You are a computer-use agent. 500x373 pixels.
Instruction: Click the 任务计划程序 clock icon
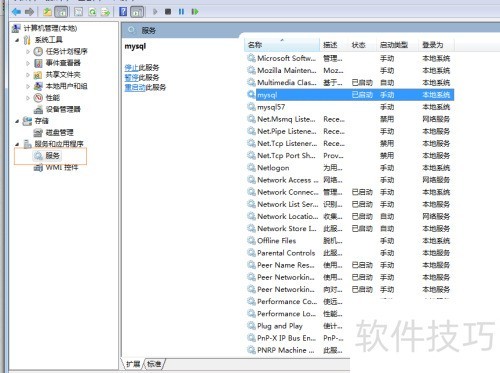(x=38, y=52)
